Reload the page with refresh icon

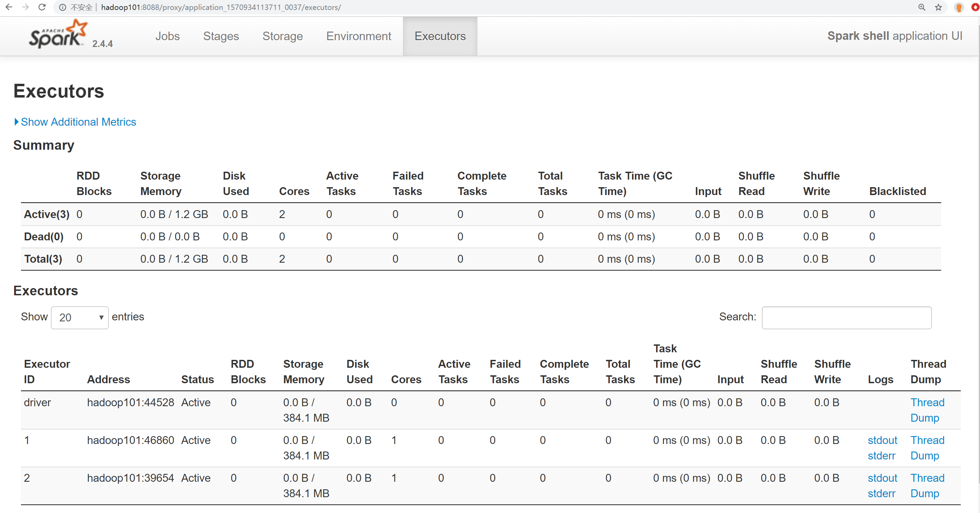point(42,7)
